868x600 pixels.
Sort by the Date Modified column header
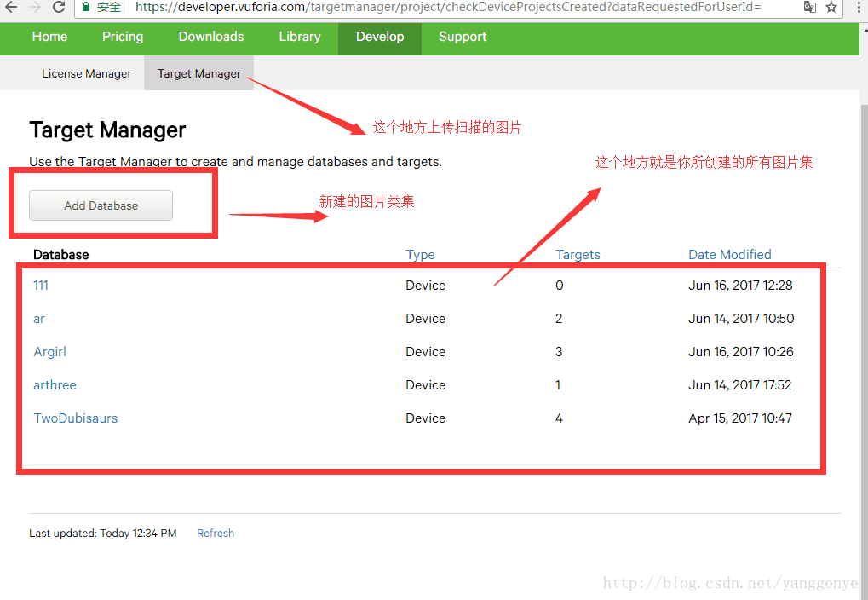pos(730,254)
